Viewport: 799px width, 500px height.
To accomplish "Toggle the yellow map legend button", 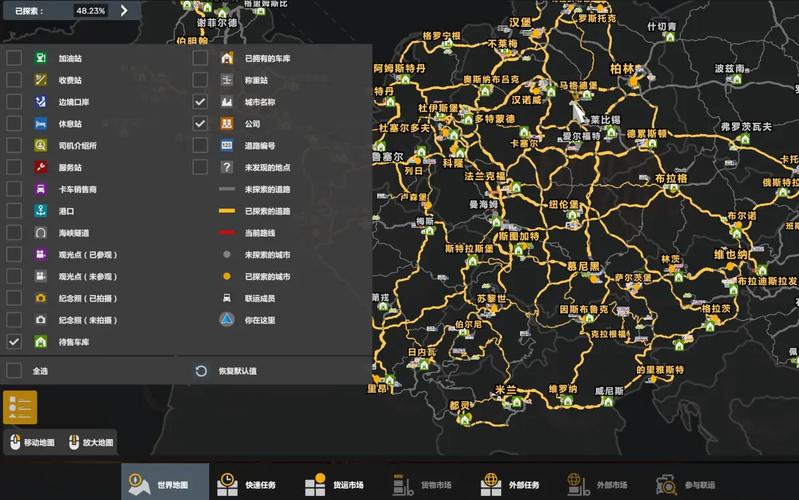I will [x=20, y=408].
